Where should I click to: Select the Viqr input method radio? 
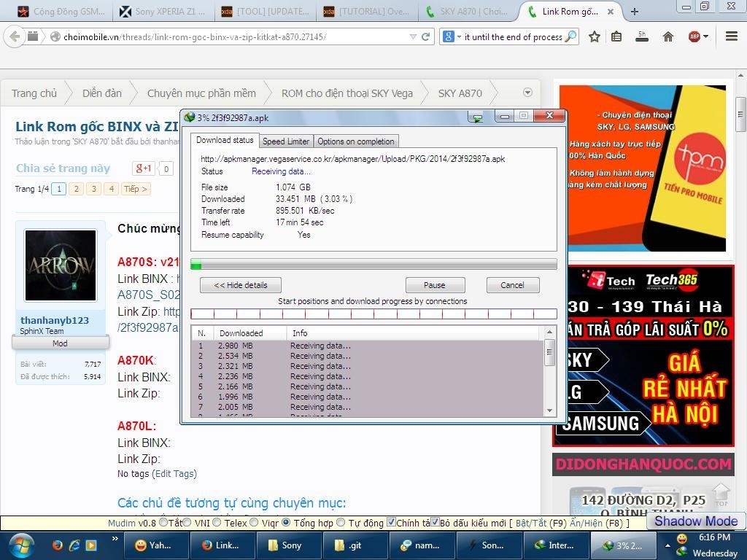(x=254, y=522)
